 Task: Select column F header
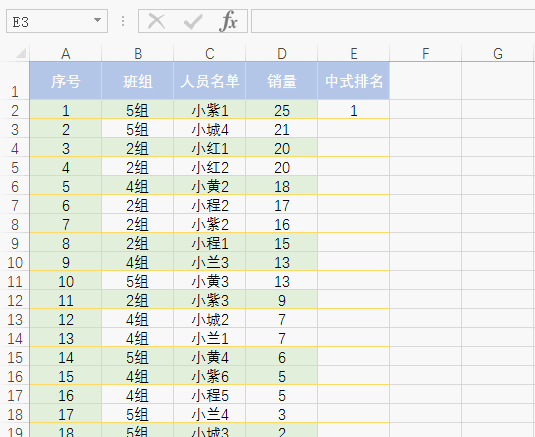point(425,54)
